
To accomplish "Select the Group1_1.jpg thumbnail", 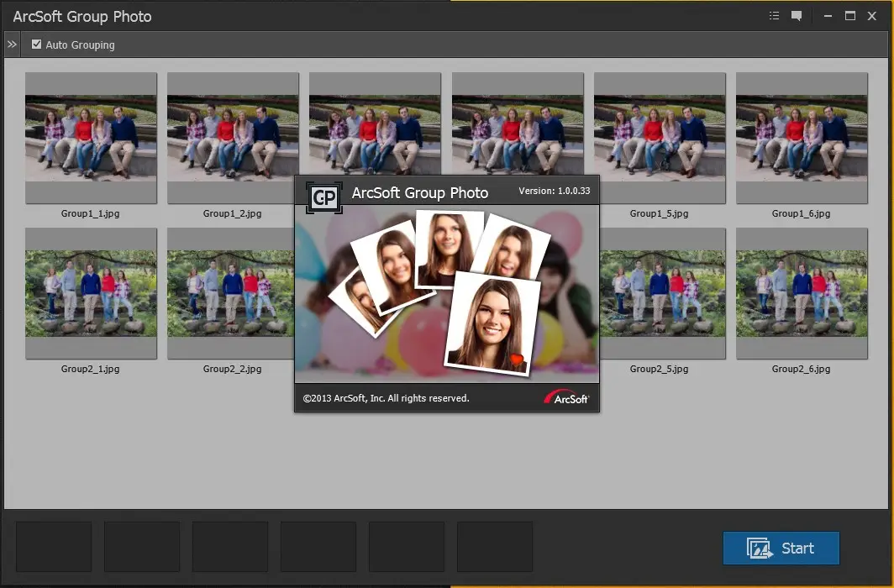I will [92, 138].
